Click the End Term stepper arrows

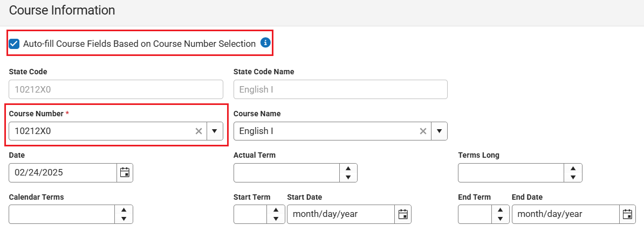pyautogui.click(x=500, y=214)
